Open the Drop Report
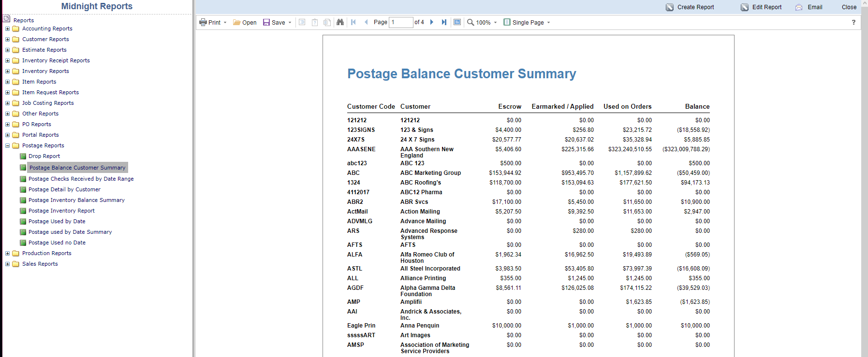The width and height of the screenshot is (868, 357). click(44, 156)
